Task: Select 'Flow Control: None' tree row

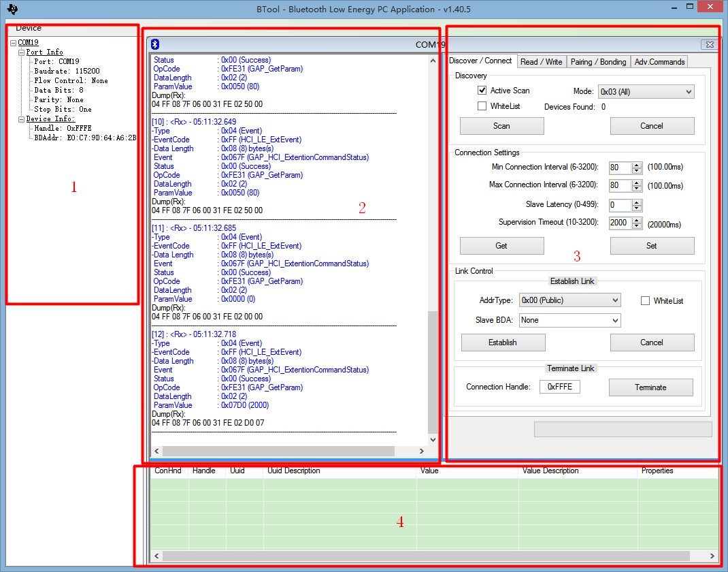Action: point(71,81)
